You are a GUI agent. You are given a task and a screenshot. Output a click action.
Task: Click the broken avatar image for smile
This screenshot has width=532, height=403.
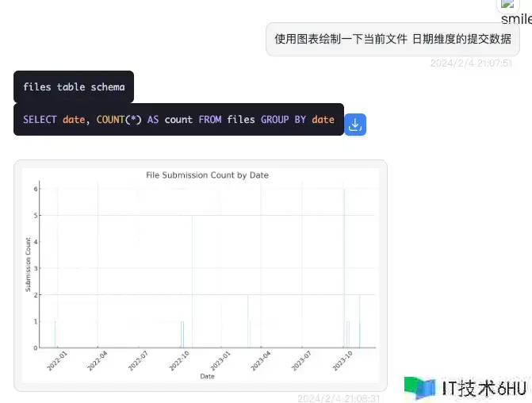coord(508,4)
